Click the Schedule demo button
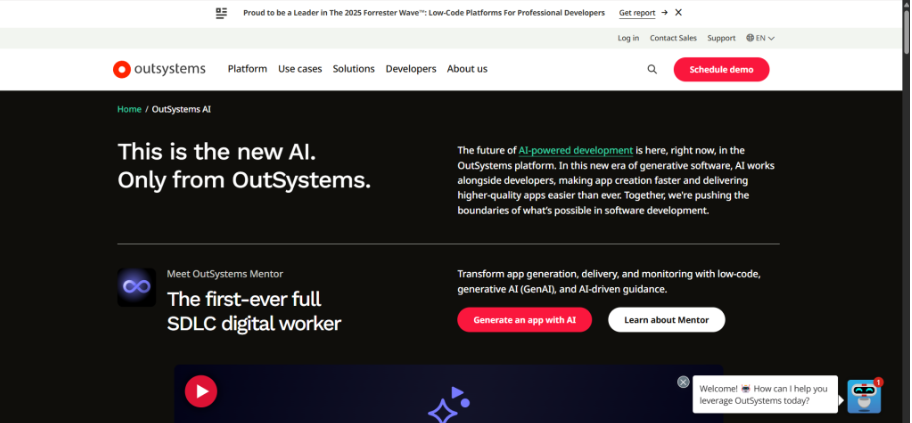The image size is (912, 423). [721, 69]
